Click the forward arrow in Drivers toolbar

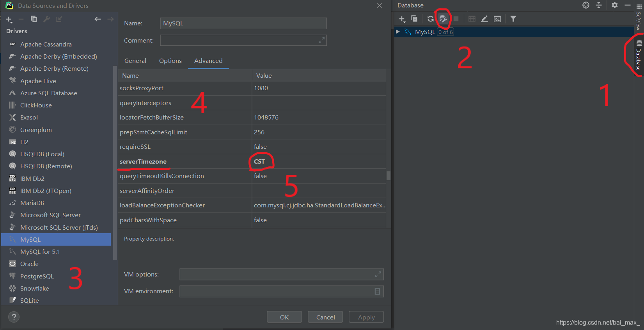(110, 19)
